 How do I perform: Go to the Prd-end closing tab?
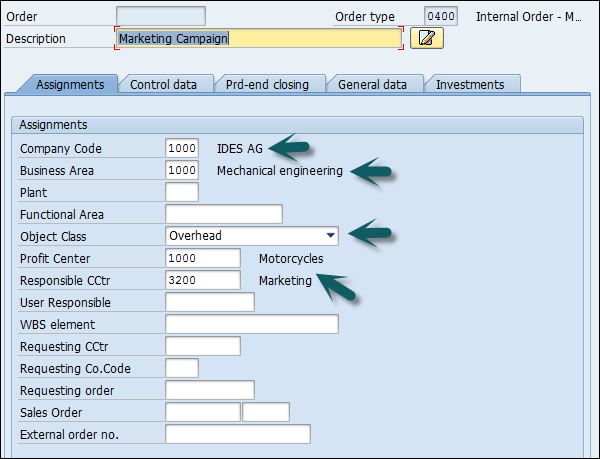(267, 85)
